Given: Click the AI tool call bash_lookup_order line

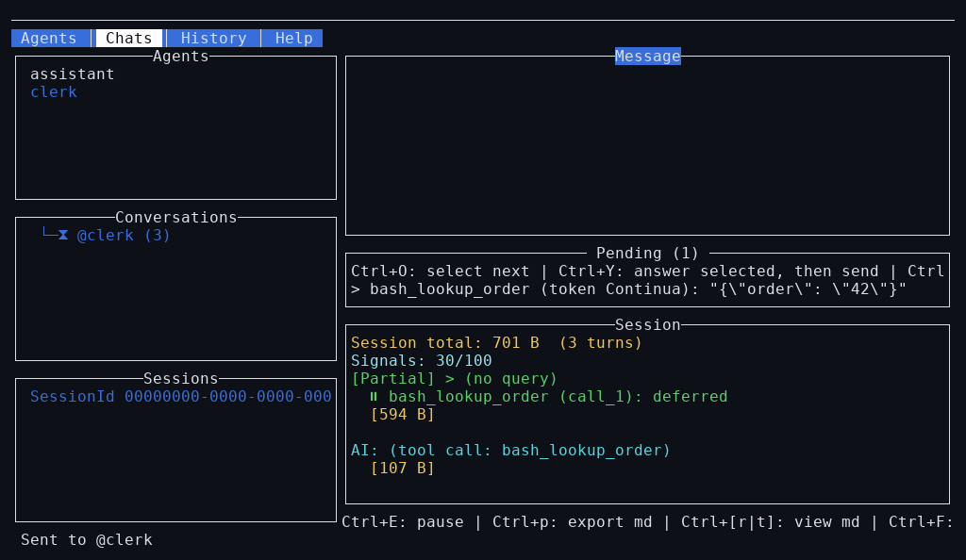Looking at the screenshot, I should pos(510,451).
